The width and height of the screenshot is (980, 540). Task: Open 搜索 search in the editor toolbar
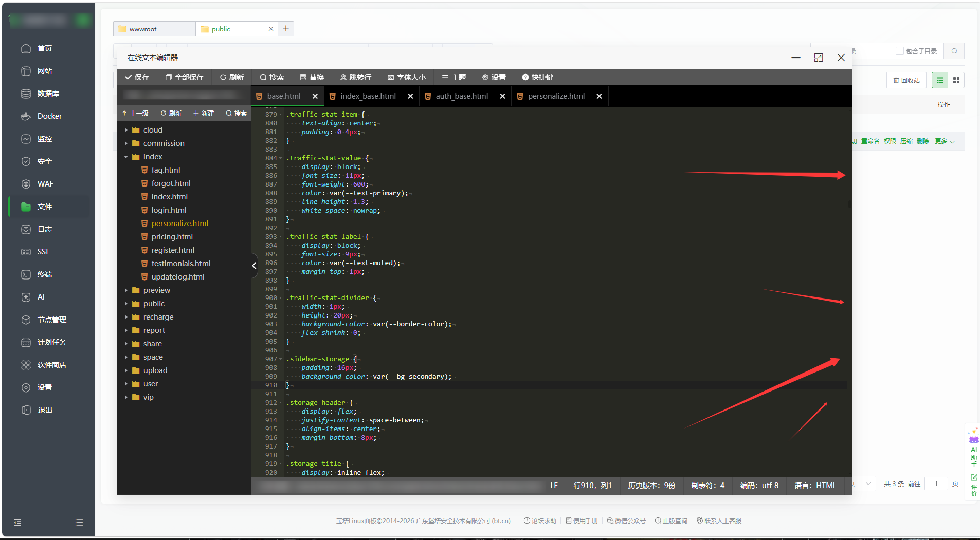[271, 77]
